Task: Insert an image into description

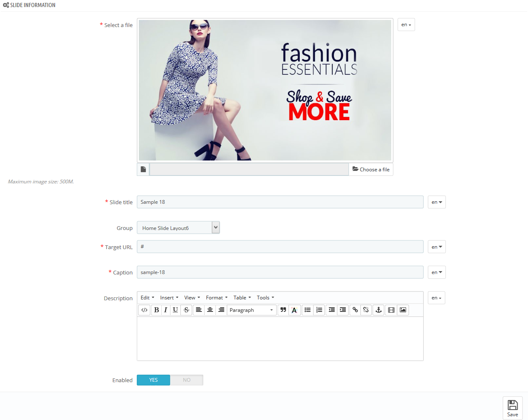Action: tap(403, 310)
